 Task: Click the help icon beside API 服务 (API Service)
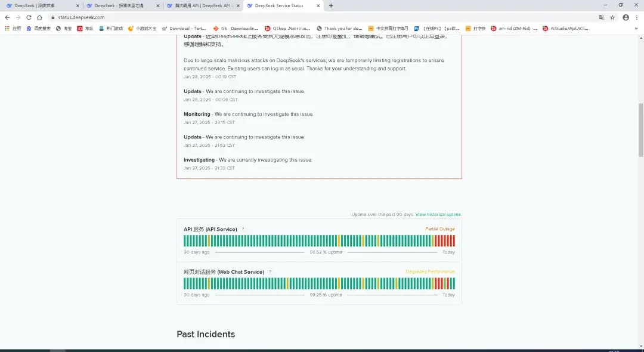242,229
